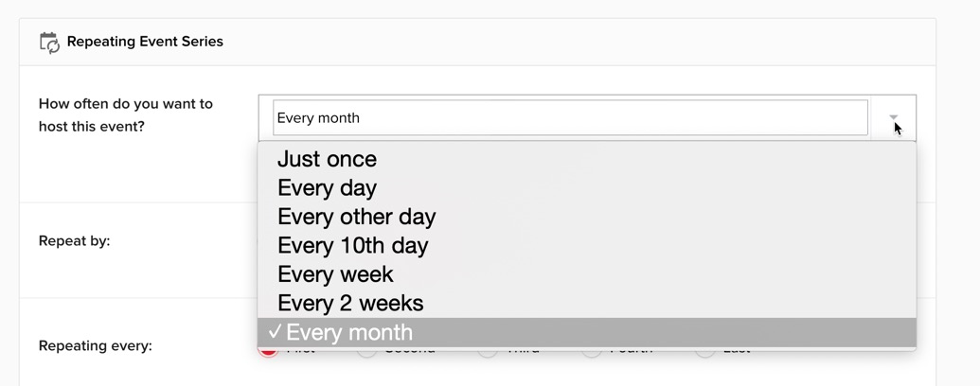This screenshot has height=386, width=980.
Task: Click the Repeating Event Series calendar icon
Action: tap(49, 42)
